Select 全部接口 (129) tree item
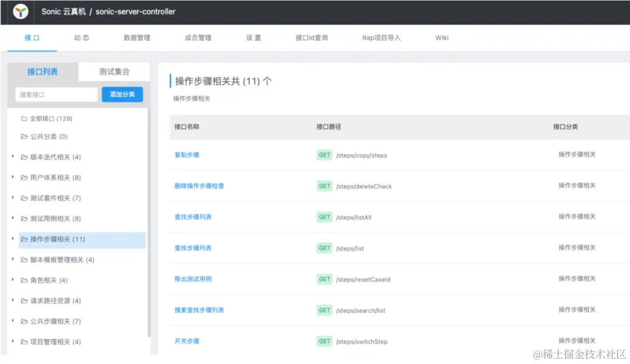This screenshot has width=630, height=364. coord(51,118)
